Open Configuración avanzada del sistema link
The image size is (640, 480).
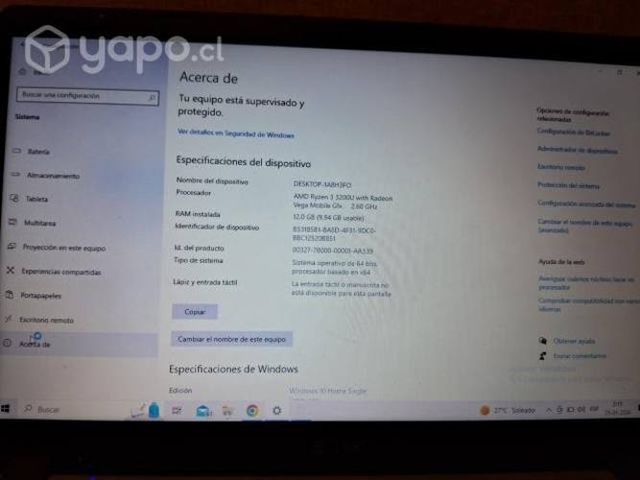coord(586,204)
